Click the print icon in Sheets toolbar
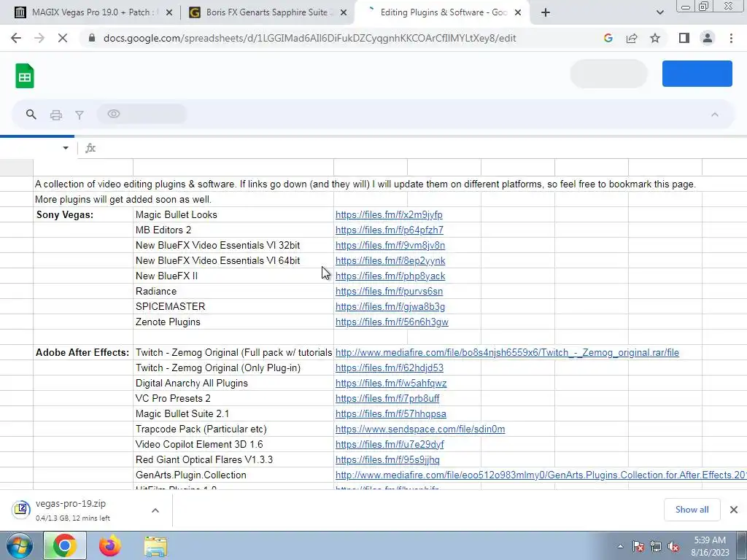Image resolution: width=747 pixels, height=560 pixels. (55, 114)
